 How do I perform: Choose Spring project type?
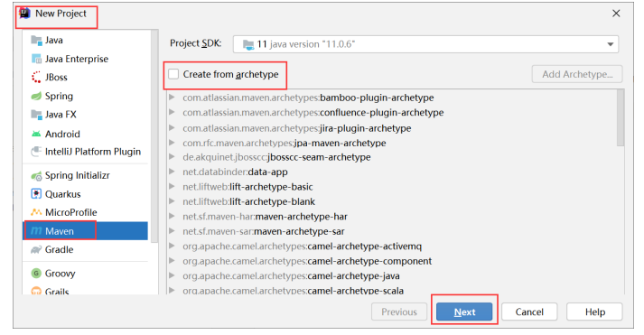(86, 96)
